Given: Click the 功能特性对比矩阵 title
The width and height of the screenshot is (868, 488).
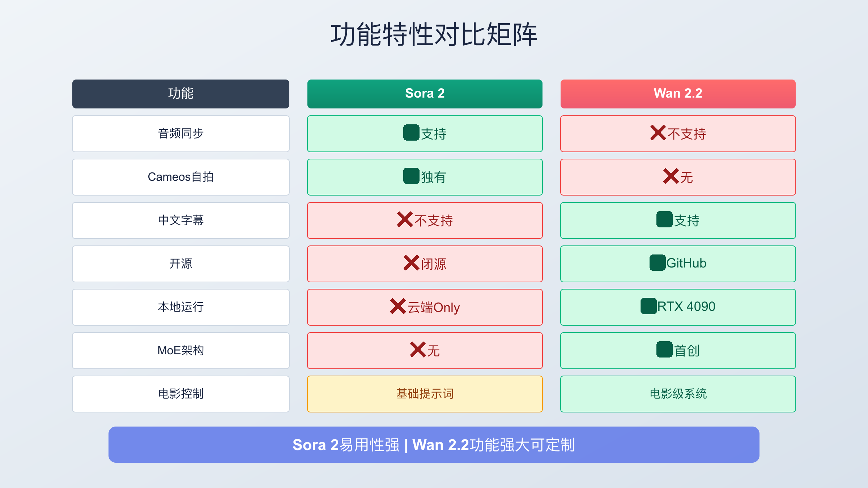Looking at the screenshot, I should point(434,35).
